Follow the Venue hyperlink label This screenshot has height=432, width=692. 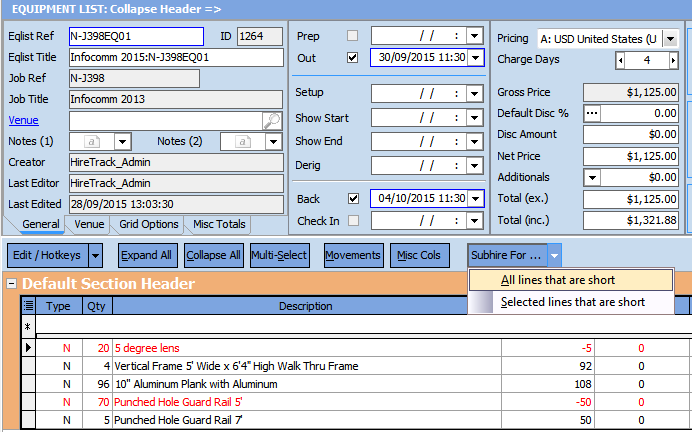tap(23, 120)
